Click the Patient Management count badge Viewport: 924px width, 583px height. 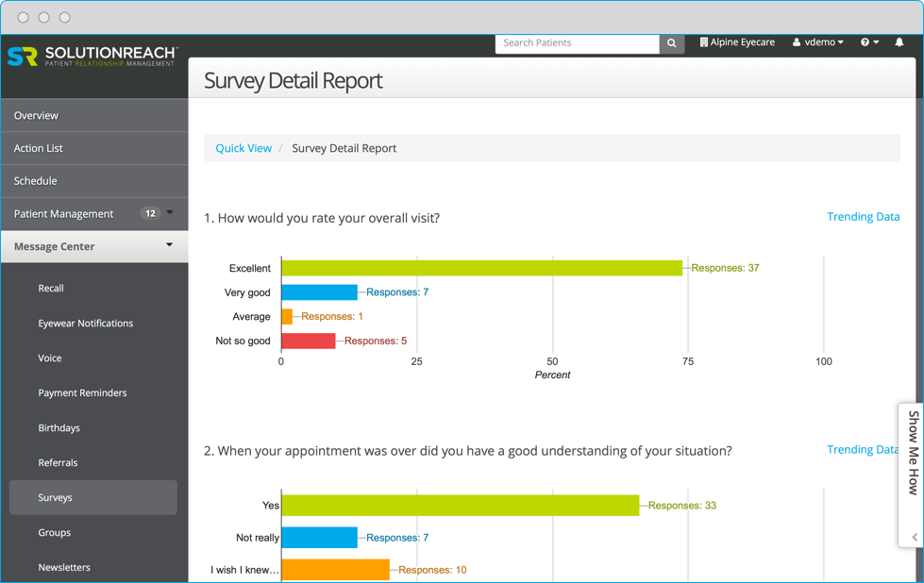coord(150,213)
